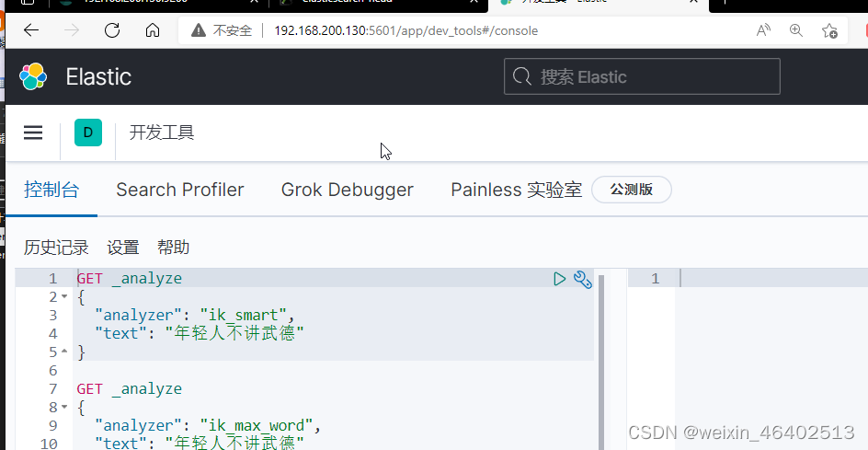The height and width of the screenshot is (450, 868).
Task: Click the GET _analyze text on line 7
Action: click(130, 388)
